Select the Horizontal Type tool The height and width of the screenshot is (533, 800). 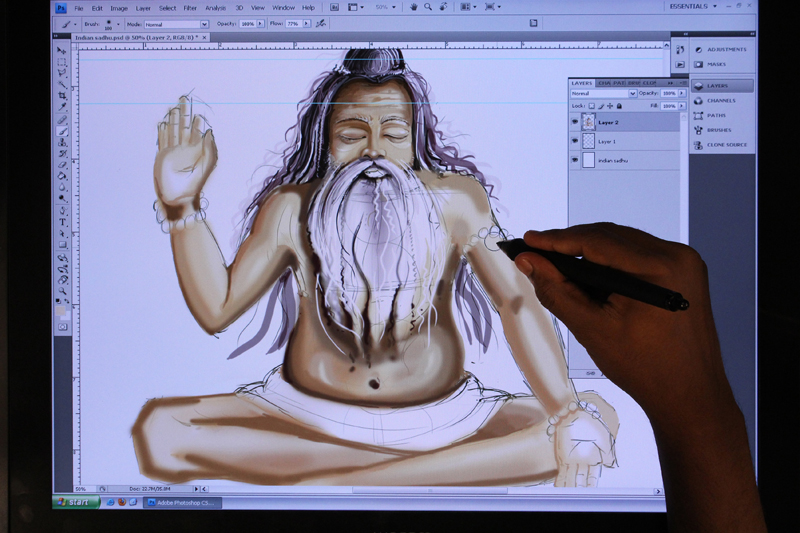coord(62,222)
